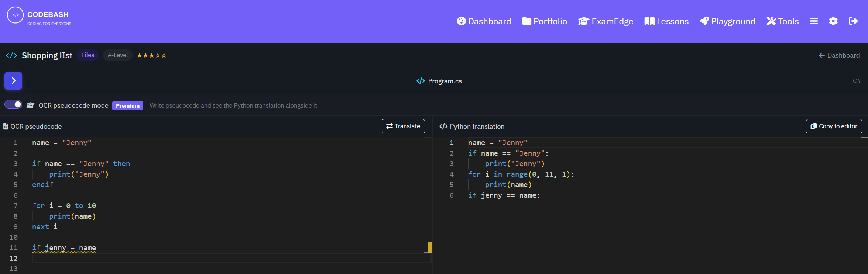Click the Shopping lIst code bracket icon
This screenshot has width=868, height=274.
click(11, 55)
